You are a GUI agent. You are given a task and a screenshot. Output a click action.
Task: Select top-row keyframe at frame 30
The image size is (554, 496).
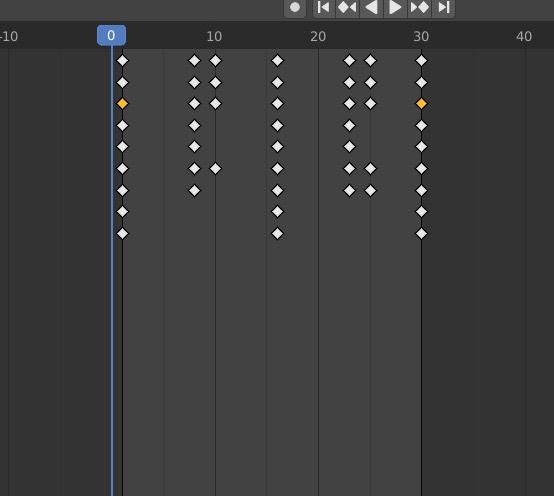tap(421, 60)
